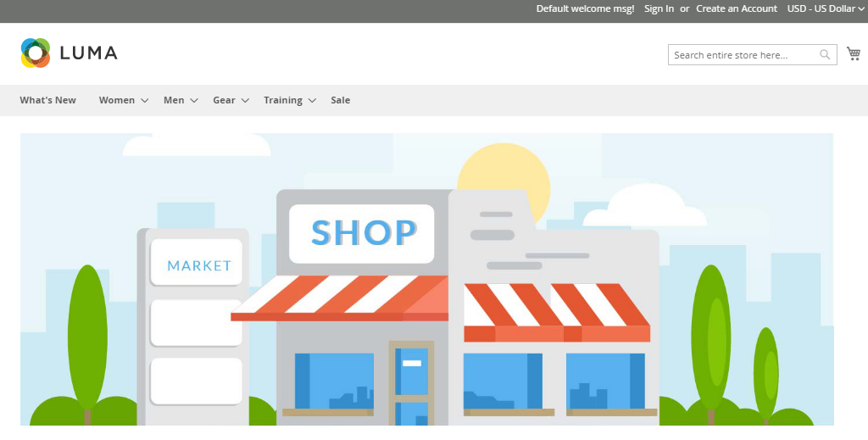Open the Create an Account page
Viewport: 868px width, 440px height.
pyautogui.click(x=736, y=8)
